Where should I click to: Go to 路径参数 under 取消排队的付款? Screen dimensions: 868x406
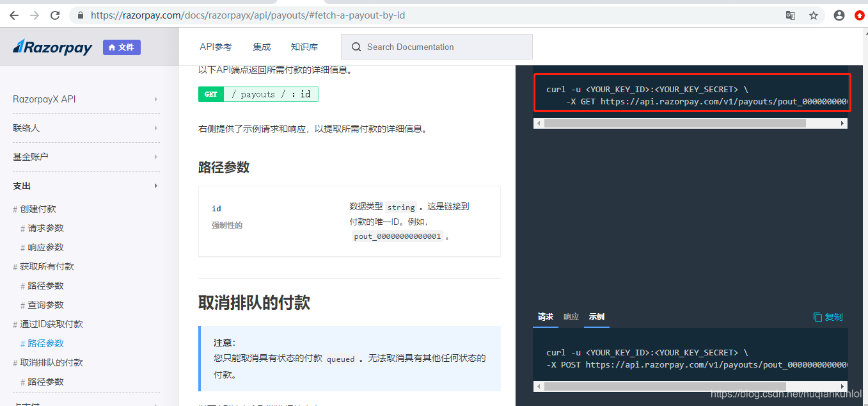click(x=45, y=382)
